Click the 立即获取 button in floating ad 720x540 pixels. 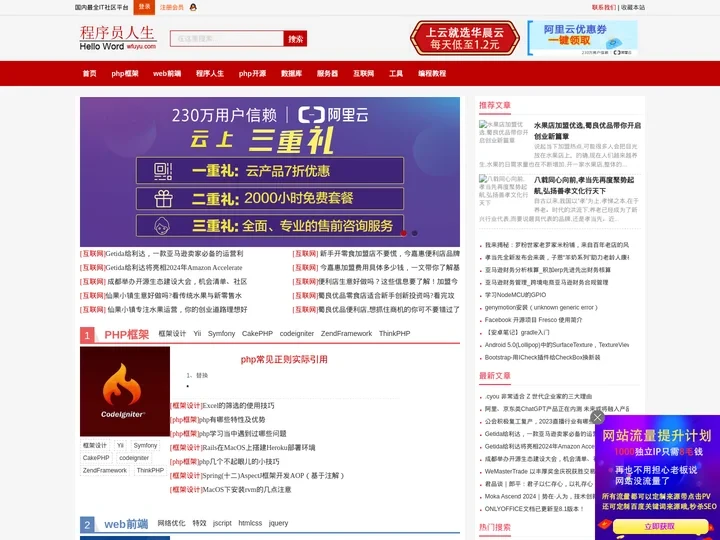click(659, 526)
